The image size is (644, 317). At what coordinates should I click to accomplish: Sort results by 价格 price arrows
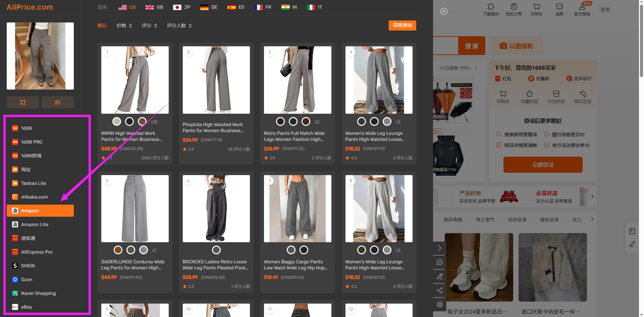coord(124,25)
